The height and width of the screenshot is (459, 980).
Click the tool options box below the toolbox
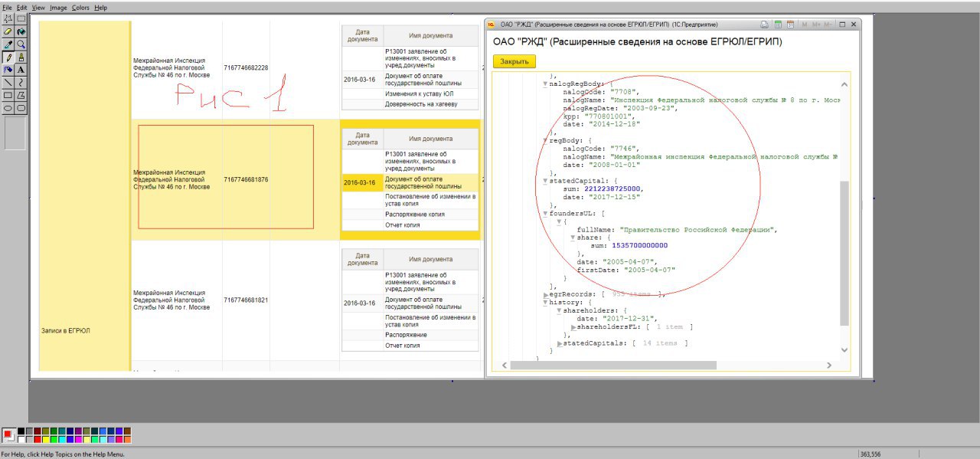[x=15, y=133]
